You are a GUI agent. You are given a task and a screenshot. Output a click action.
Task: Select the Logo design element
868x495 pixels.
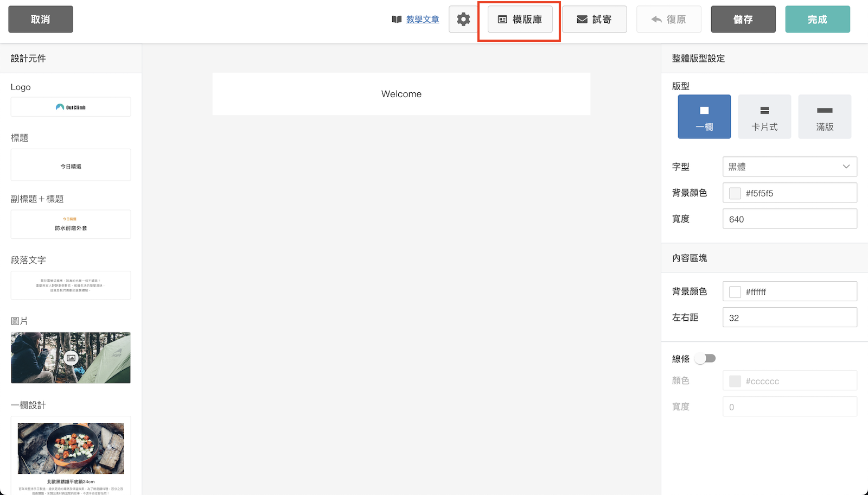point(71,107)
